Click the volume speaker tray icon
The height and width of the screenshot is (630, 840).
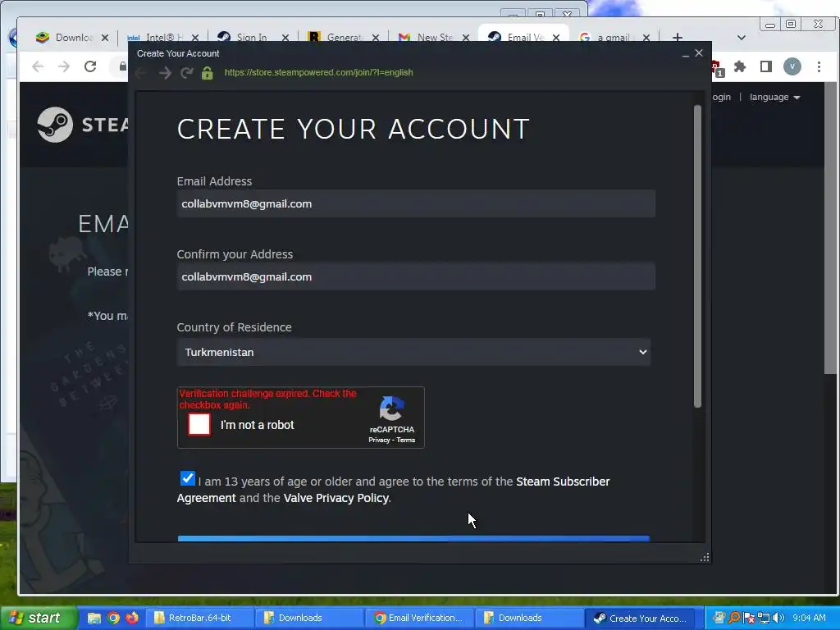[778, 618]
